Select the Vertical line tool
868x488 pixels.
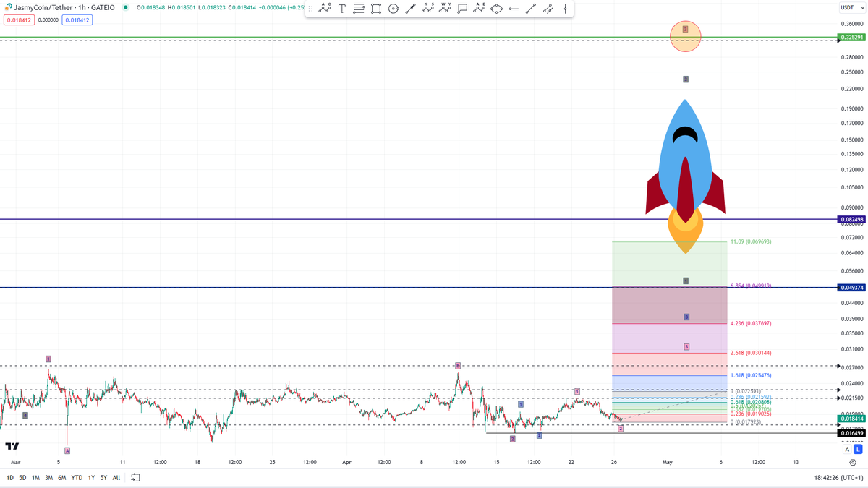pyautogui.click(x=565, y=9)
